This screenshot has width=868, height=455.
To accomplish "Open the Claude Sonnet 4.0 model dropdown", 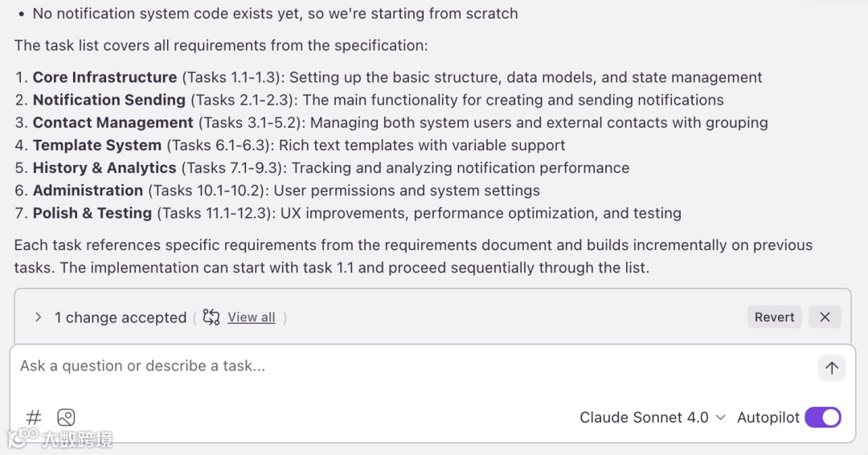I will [652, 417].
